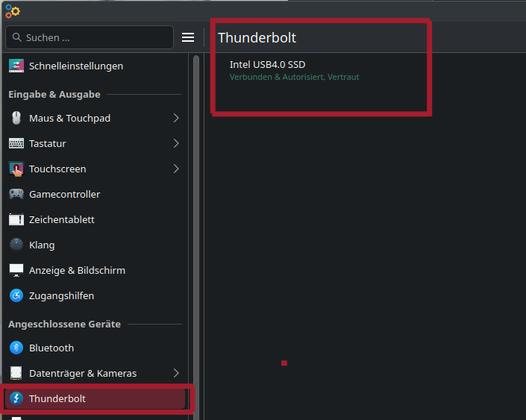The image size is (526, 420).
Task: Open Schnelleinstellungen in the sidebar
Action: (96, 66)
